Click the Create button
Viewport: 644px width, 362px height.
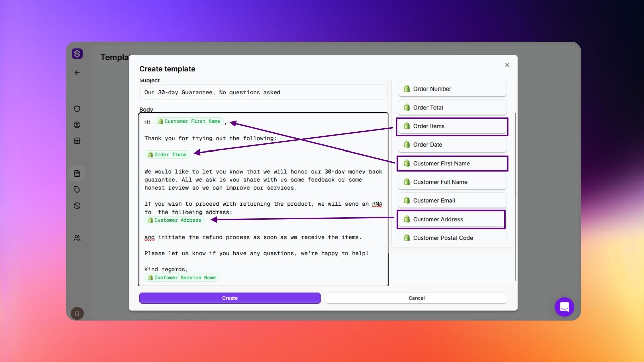tap(230, 298)
